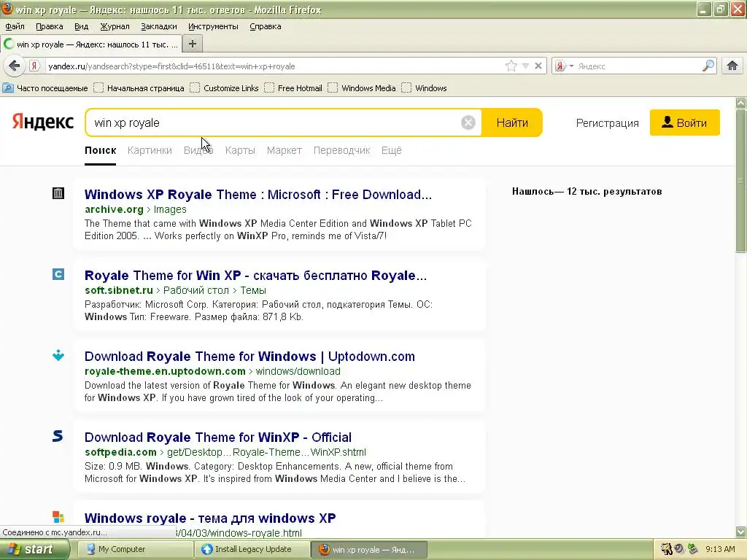This screenshot has width=747, height=560.
Task: Switch to the Видео search tab
Action: [x=198, y=150]
